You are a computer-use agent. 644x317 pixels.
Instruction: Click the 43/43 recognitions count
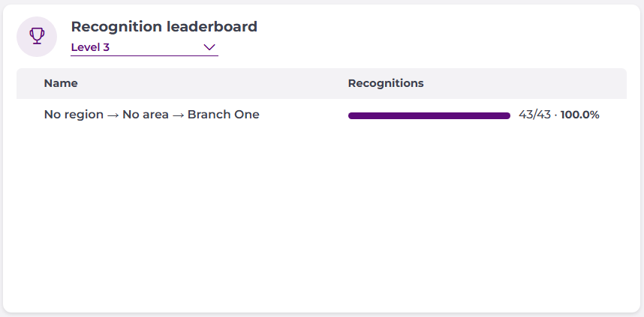[534, 115]
